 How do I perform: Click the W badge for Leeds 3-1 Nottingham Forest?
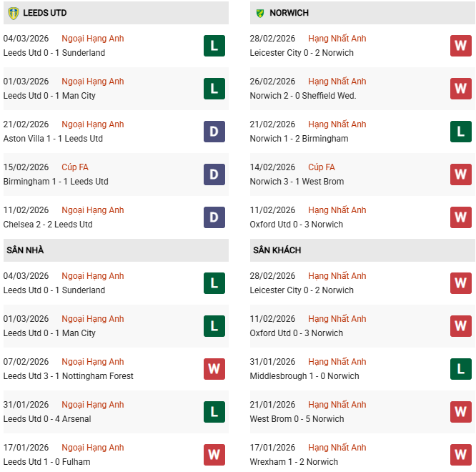(214, 369)
